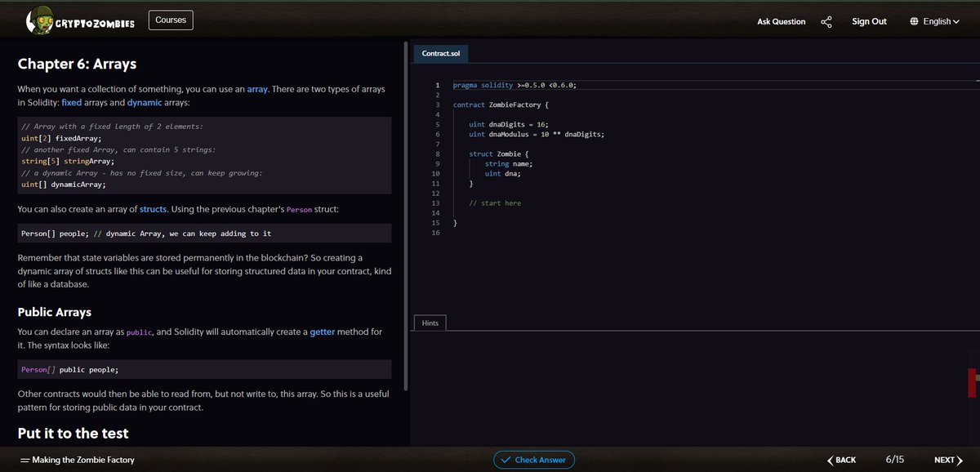Click the checkmark icon in Check Answer
Screen dimensions: 980x472
(506, 460)
